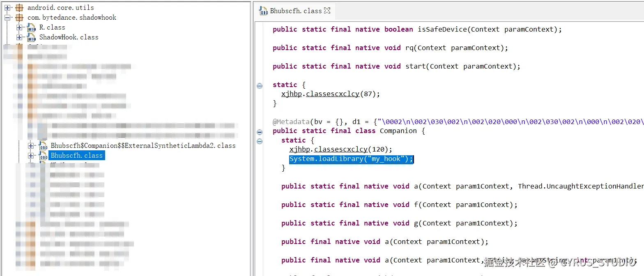Click the Companion class declaration text
Viewport: 644px width, 276px height.
point(349,131)
